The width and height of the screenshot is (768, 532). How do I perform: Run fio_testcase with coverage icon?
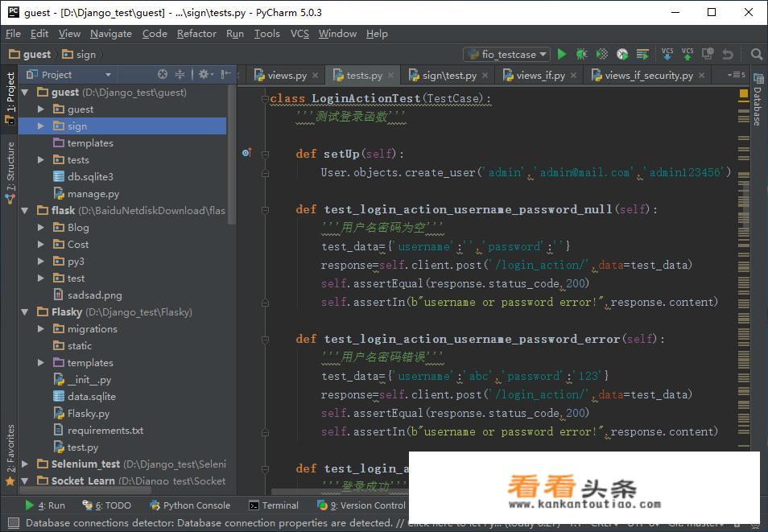coord(602,54)
